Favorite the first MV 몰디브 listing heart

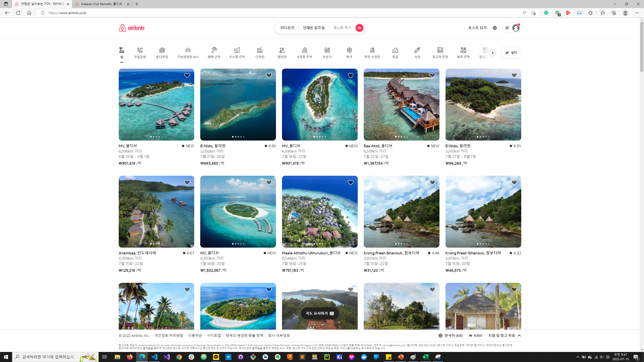(x=187, y=75)
